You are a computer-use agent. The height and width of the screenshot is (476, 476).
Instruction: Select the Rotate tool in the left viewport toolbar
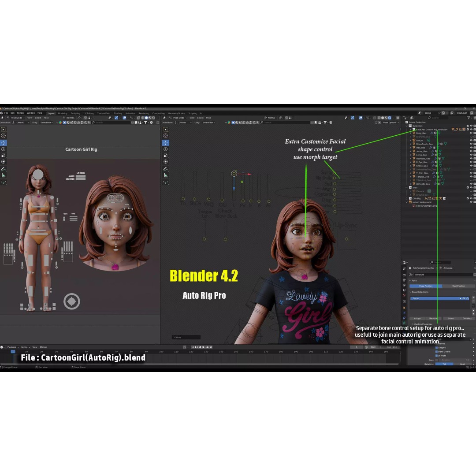tap(4, 149)
